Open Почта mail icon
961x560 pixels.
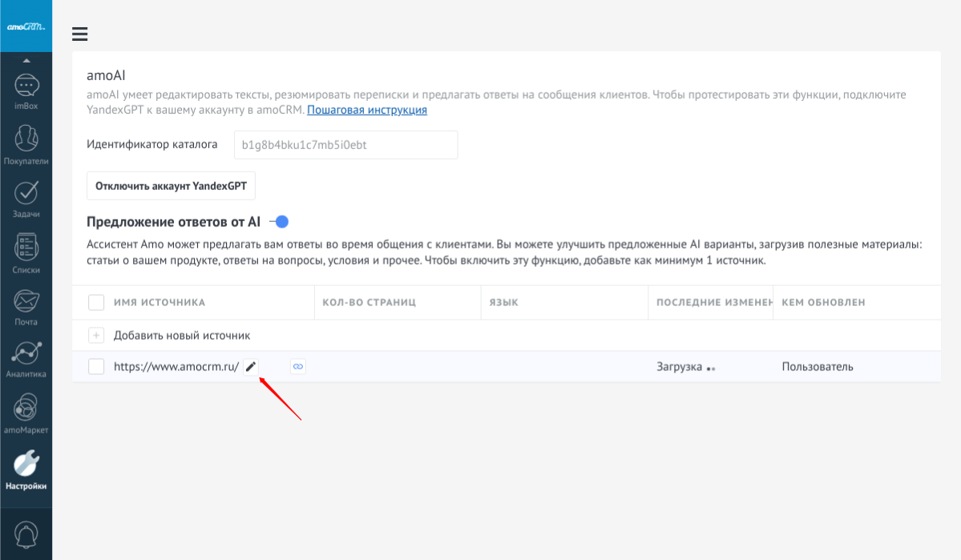(x=26, y=301)
